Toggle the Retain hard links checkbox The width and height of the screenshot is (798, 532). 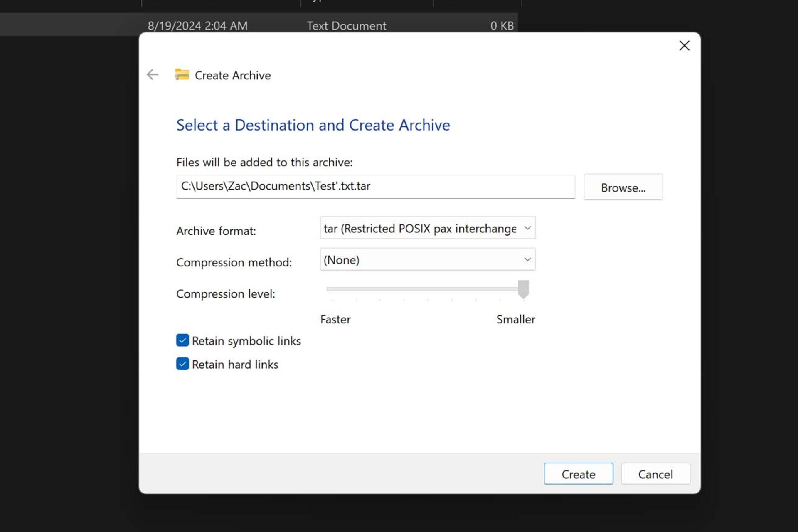pyautogui.click(x=182, y=364)
